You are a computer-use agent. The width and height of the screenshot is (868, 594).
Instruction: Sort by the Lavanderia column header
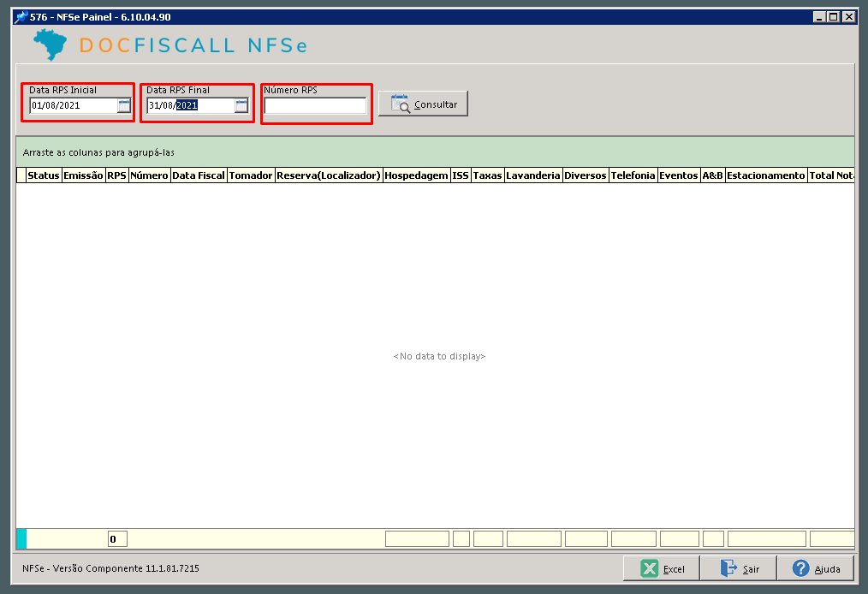(533, 175)
